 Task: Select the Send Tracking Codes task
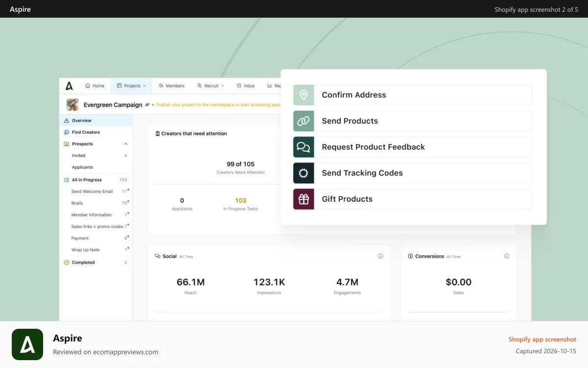tap(413, 173)
